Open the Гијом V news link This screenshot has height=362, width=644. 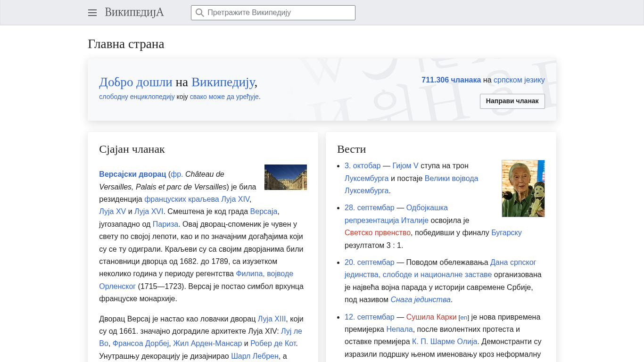[405, 166]
